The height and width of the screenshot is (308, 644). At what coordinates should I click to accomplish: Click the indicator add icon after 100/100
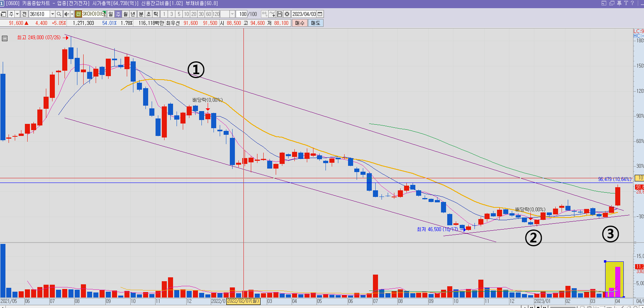tap(264, 14)
